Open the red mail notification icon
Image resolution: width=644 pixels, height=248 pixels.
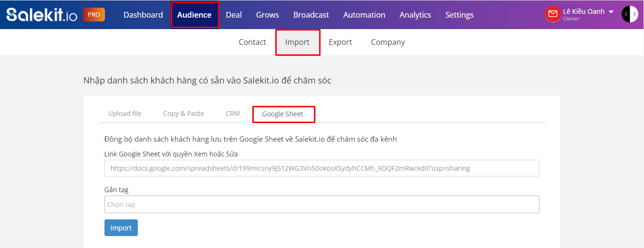click(x=553, y=14)
